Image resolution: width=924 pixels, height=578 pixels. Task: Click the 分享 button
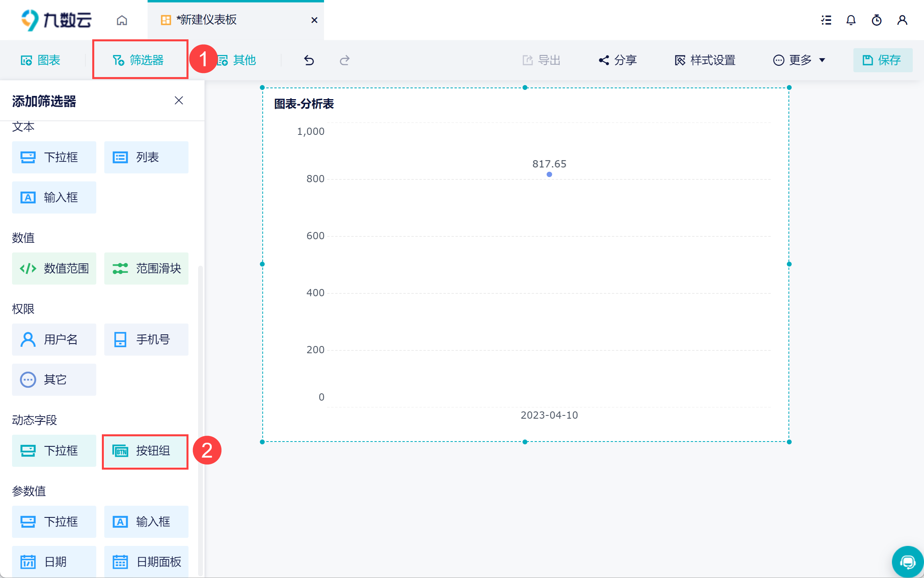(618, 60)
